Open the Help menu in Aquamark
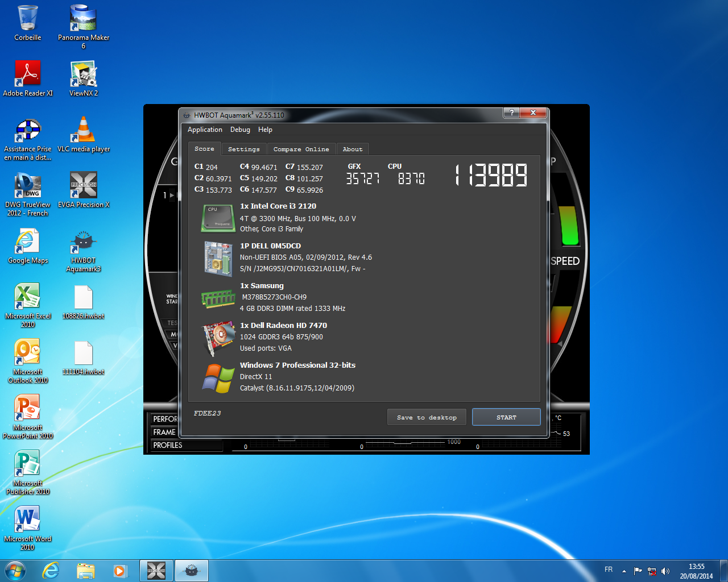Screen dimensions: 728x582 [265, 130]
